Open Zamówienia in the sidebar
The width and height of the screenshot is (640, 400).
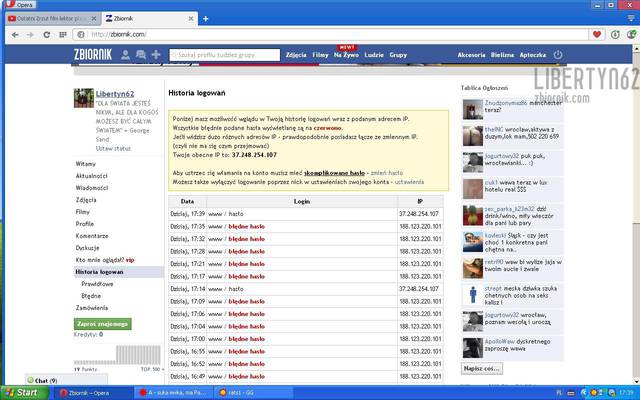[92, 308]
